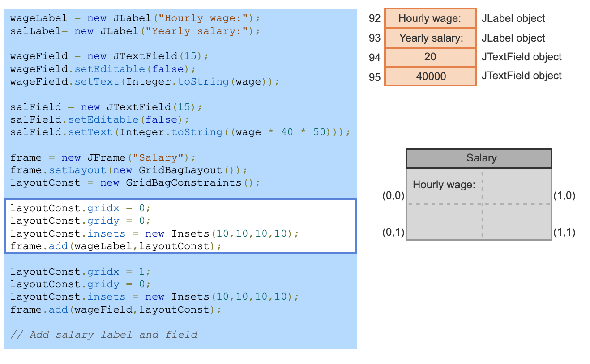590x364 pixels.
Task: Click the frame = new JFrame("Salary") line
Action: tap(103, 157)
